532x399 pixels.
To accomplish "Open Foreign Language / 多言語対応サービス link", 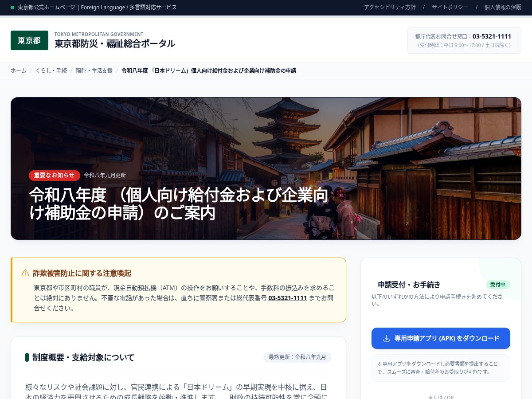I will click(129, 8).
